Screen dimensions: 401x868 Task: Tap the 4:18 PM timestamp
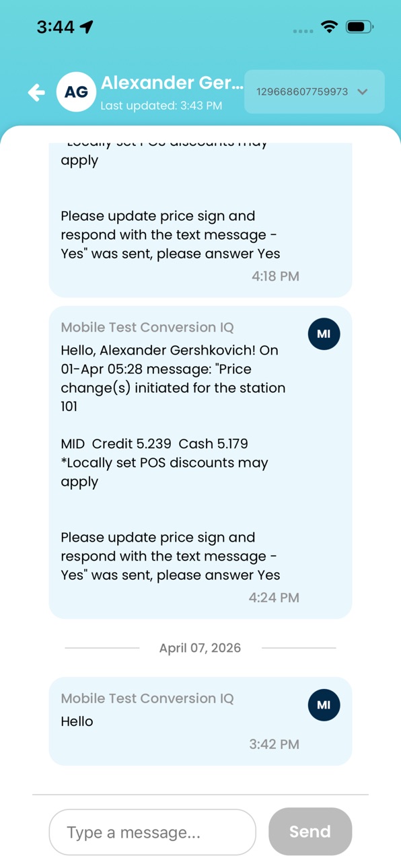(275, 276)
